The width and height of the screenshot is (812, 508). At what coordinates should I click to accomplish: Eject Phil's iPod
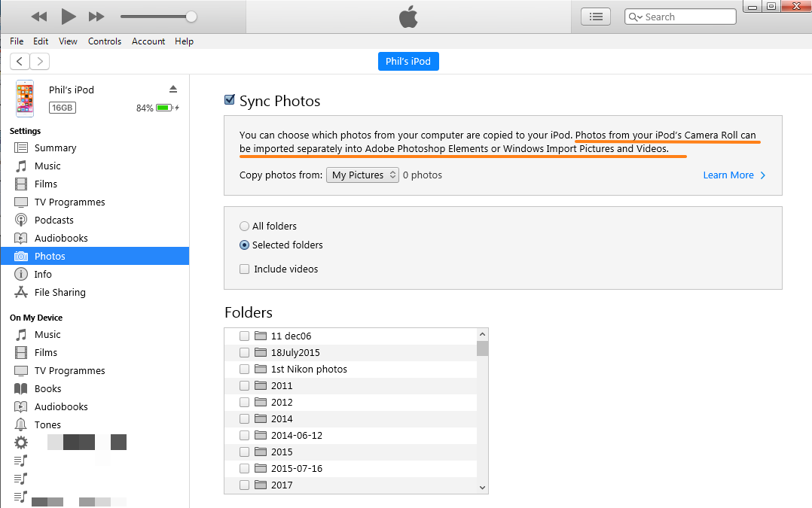click(173, 89)
